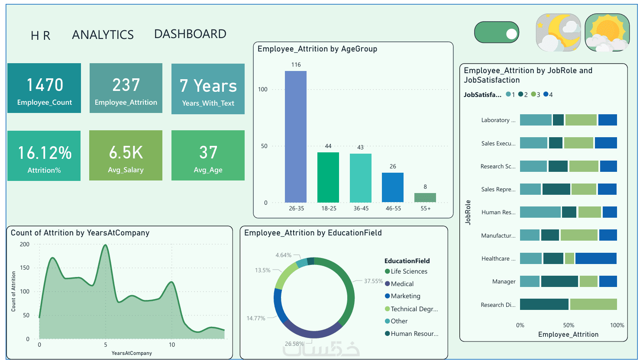Image resolution: width=643 pixels, height=364 pixels.
Task: Click the 36-45 age group bar
Action: pos(361,178)
